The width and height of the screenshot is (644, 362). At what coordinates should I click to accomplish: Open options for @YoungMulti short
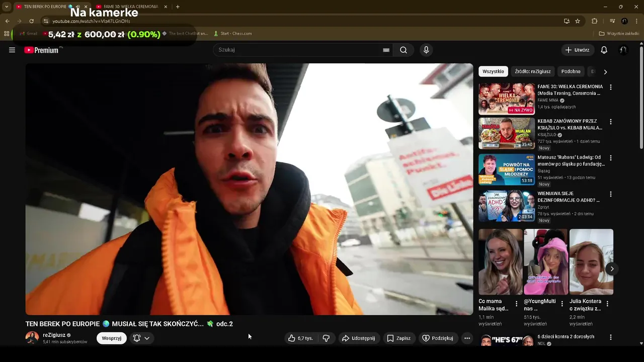click(x=562, y=304)
